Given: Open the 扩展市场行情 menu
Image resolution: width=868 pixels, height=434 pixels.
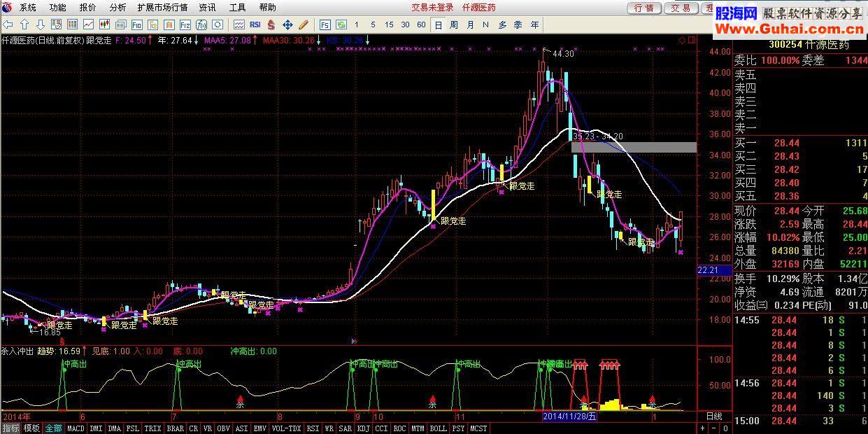Looking at the screenshot, I should (x=162, y=7).
